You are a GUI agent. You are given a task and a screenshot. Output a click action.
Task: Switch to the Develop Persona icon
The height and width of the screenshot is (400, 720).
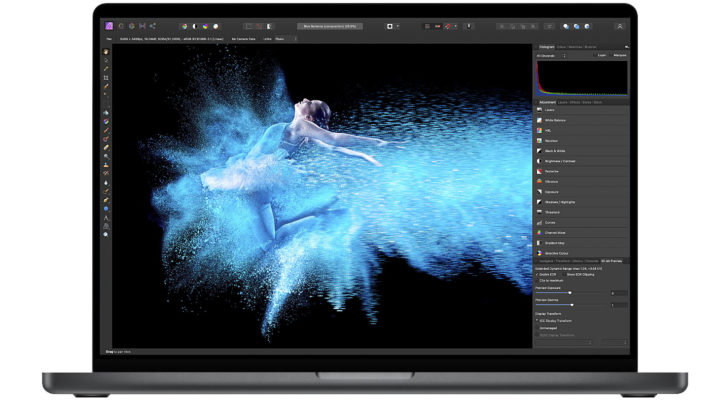click(x=132, y=26)
